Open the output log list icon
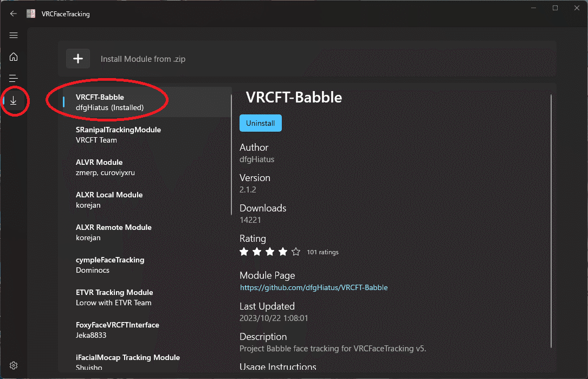Viewport: 588px width, 379px height. [x=14, y=79]
